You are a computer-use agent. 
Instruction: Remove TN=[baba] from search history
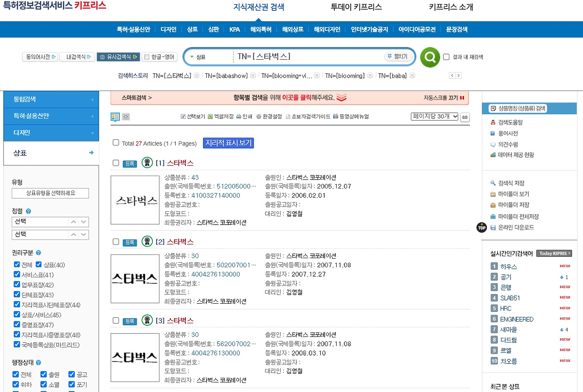coord(412,76)
